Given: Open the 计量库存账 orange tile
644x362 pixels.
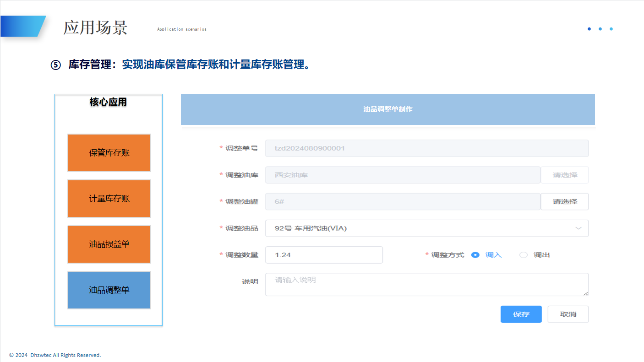Looking at the screenshot, I should click(x=109, y=199).
